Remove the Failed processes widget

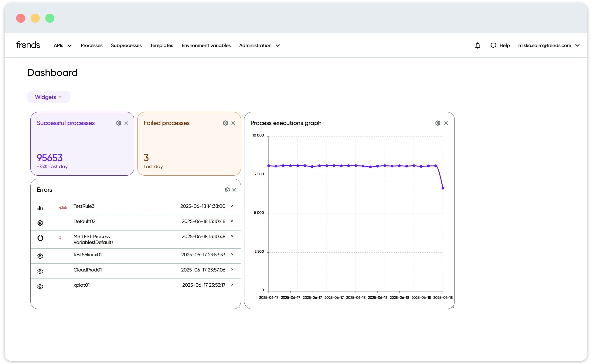click(233, 123)
